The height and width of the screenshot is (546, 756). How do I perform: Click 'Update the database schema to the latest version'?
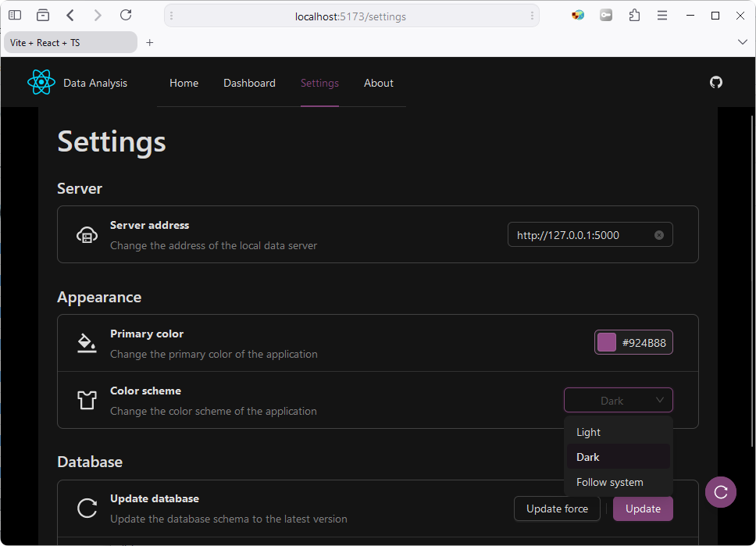coord(229,519)
